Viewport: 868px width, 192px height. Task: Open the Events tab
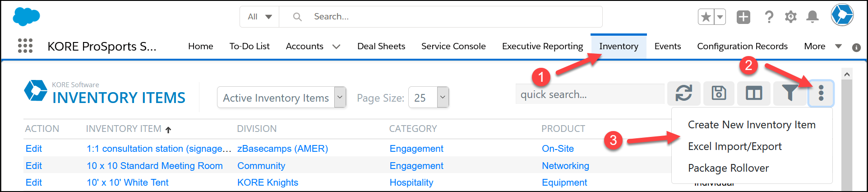668,46
